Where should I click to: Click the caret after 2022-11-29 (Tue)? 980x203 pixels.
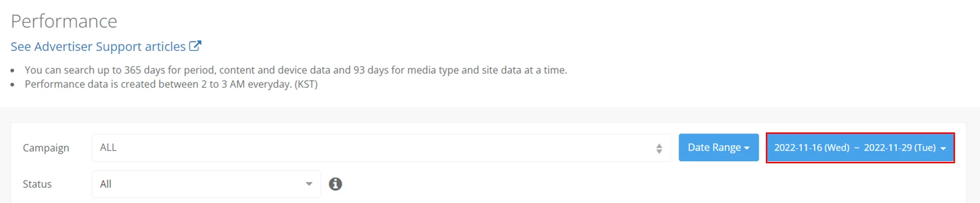(x=943, y=148)
